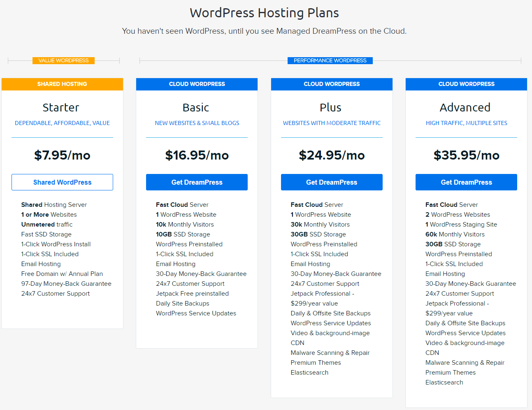Screen dimensions: 532x410
Task: Click the Managed DreamPress subtitle sentence
Action: click(264, 31)
